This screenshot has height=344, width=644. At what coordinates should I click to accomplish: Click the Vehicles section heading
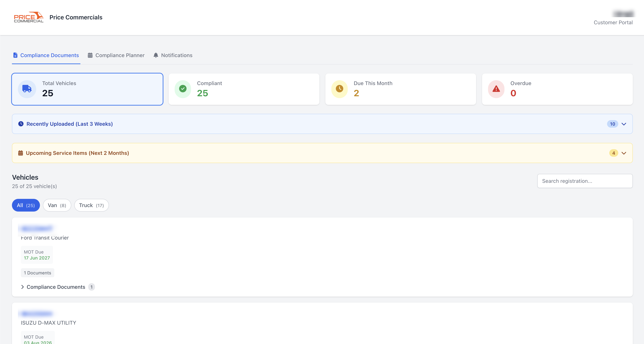[x=25, y=177]
